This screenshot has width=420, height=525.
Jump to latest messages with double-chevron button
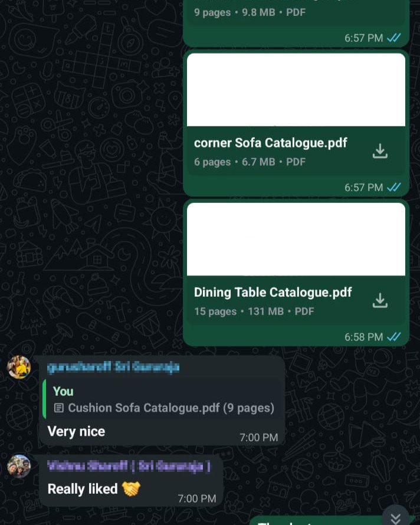(396, 517)
